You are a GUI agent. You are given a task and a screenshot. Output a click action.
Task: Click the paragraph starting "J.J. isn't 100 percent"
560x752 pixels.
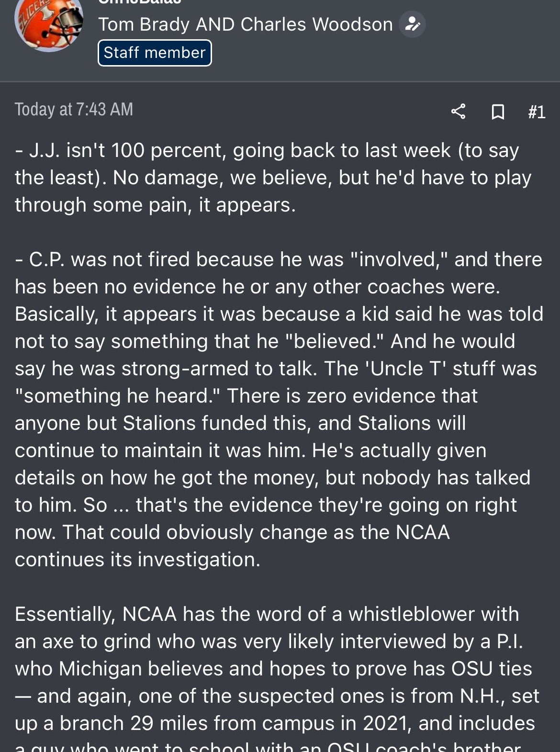tap(273, 178)
